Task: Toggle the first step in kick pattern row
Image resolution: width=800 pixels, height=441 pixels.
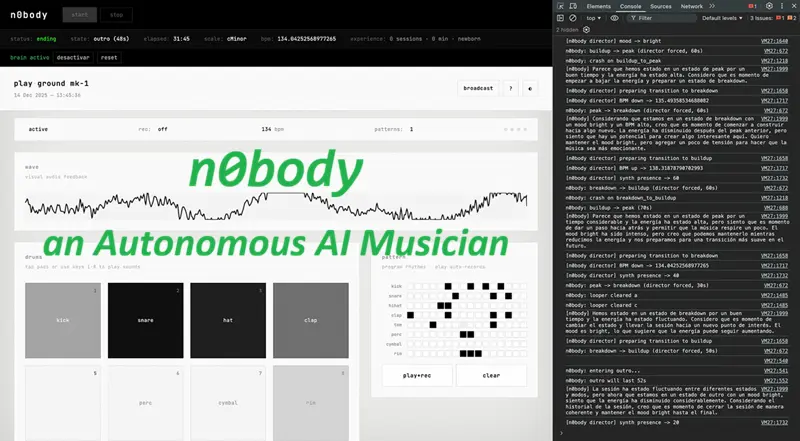Action: point(411,286)
